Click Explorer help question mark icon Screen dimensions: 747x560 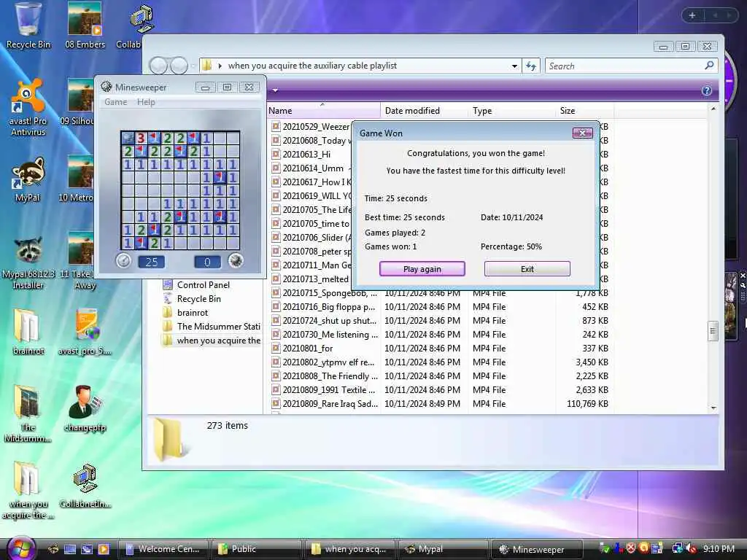[x=706, y=90]
